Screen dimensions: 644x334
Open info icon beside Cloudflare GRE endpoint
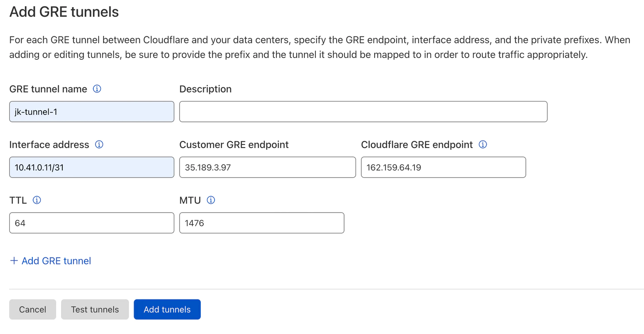coord(483,144)
